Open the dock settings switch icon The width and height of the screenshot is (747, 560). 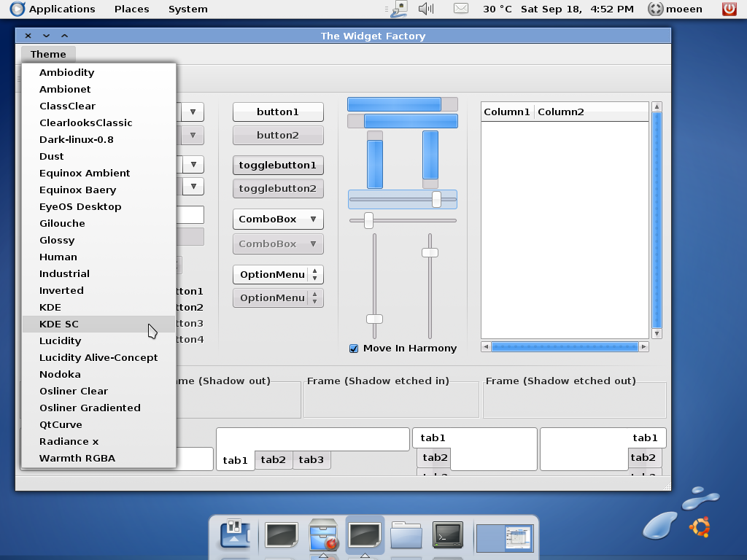[234, 533]
